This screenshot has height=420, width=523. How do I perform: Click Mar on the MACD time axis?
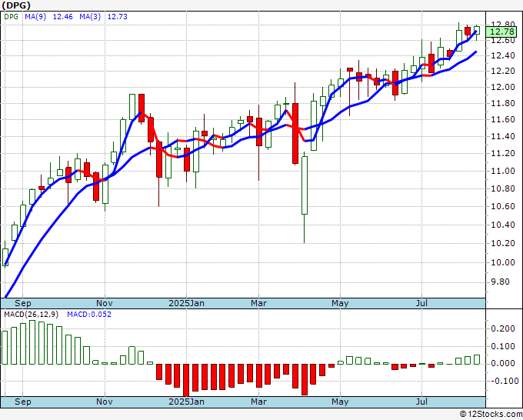259,402
